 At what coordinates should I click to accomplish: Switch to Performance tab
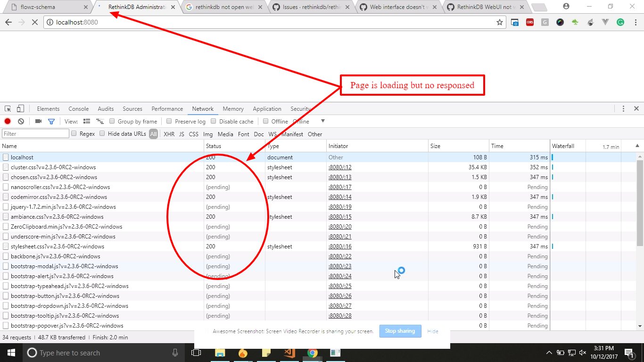pos(167,108)
